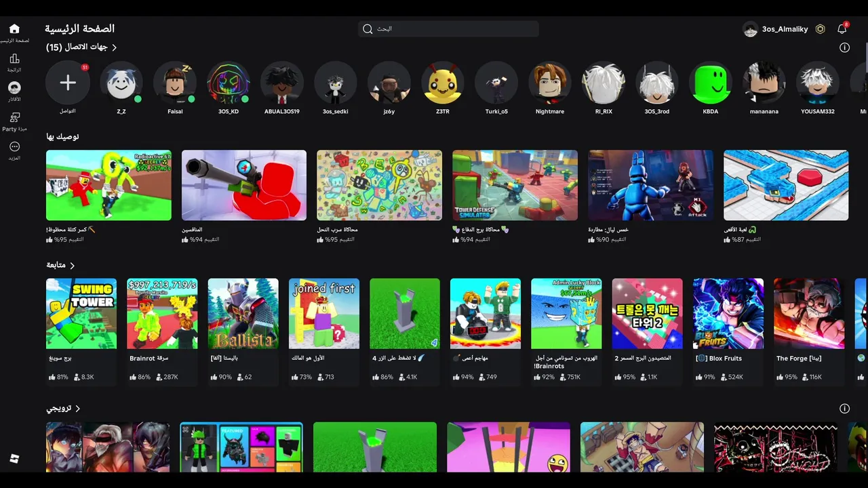
Task: Open the Blind Attacker game tile
Action: point(486,314)
